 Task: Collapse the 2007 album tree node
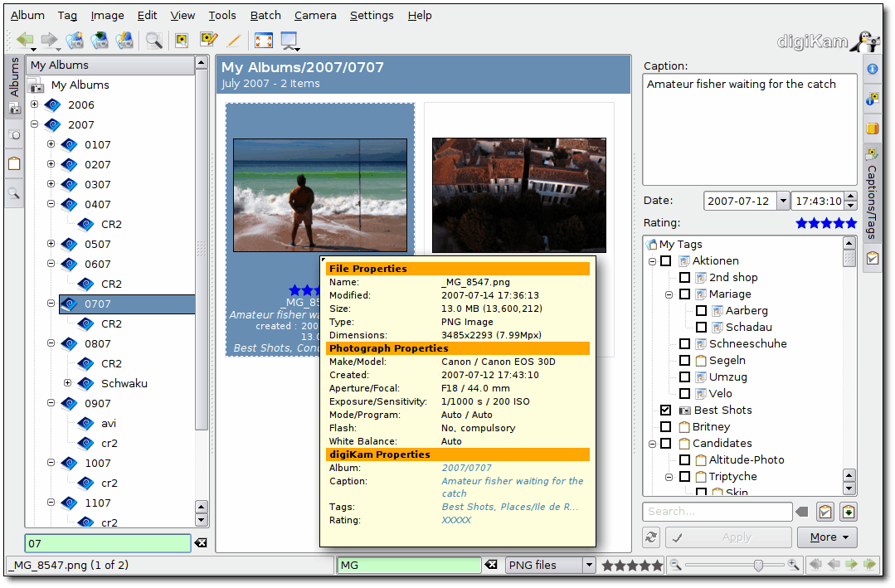34,124
